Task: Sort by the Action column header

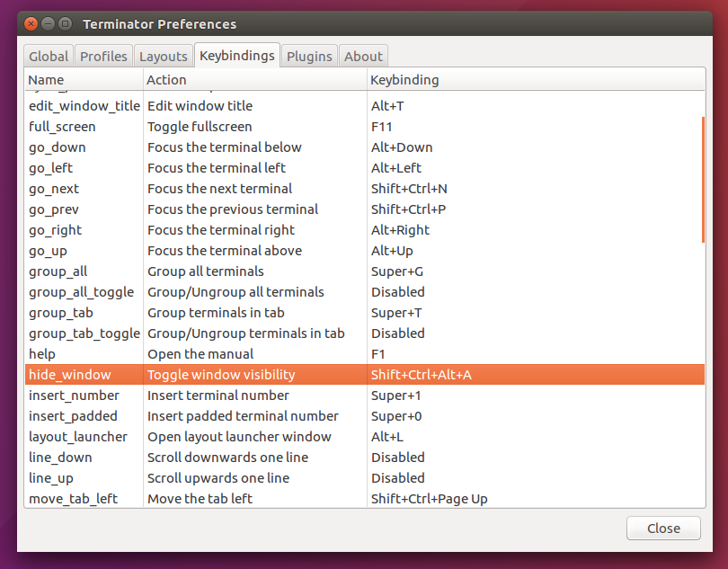Action: coord(255,80)
